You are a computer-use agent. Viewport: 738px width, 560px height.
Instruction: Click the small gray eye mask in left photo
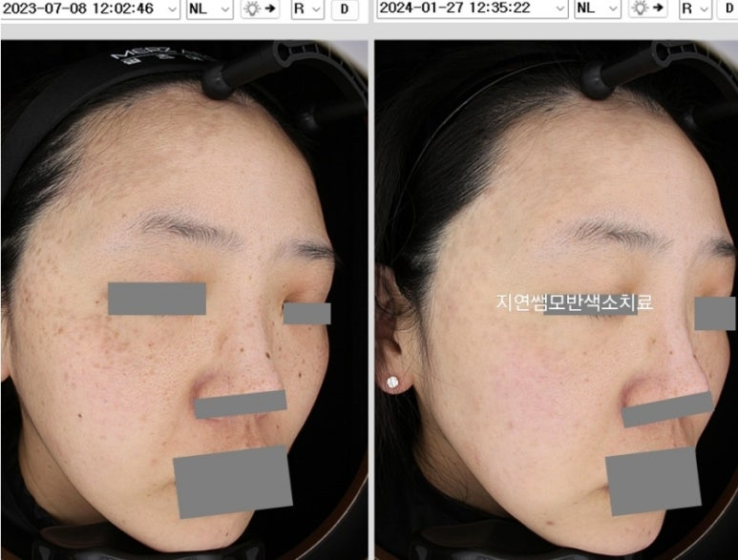pos(306,314)
